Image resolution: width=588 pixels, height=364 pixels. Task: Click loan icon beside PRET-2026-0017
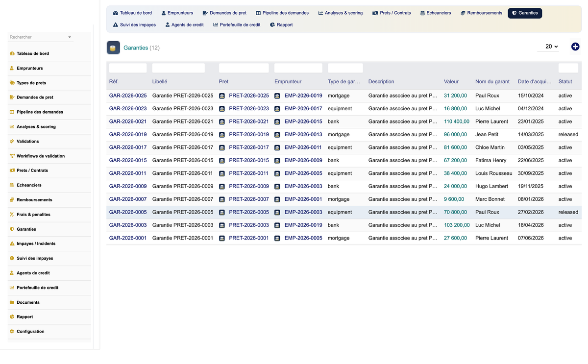click(222, 147)
